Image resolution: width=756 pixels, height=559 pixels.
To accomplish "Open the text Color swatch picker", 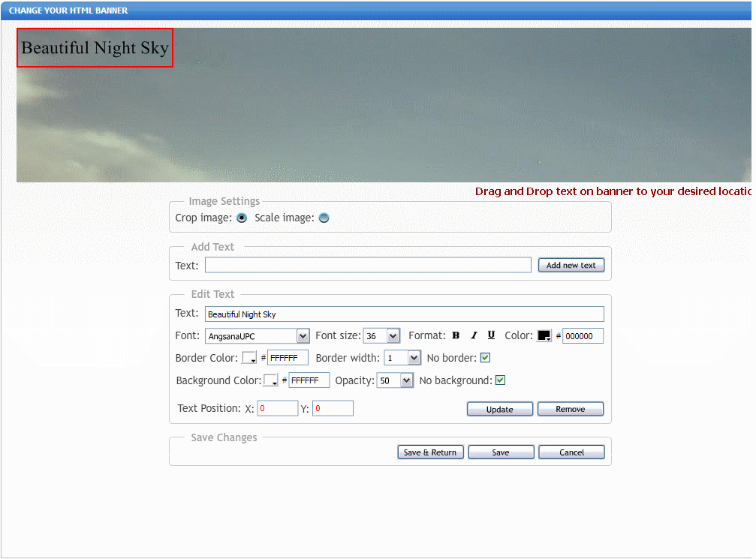I will [544, 336].
